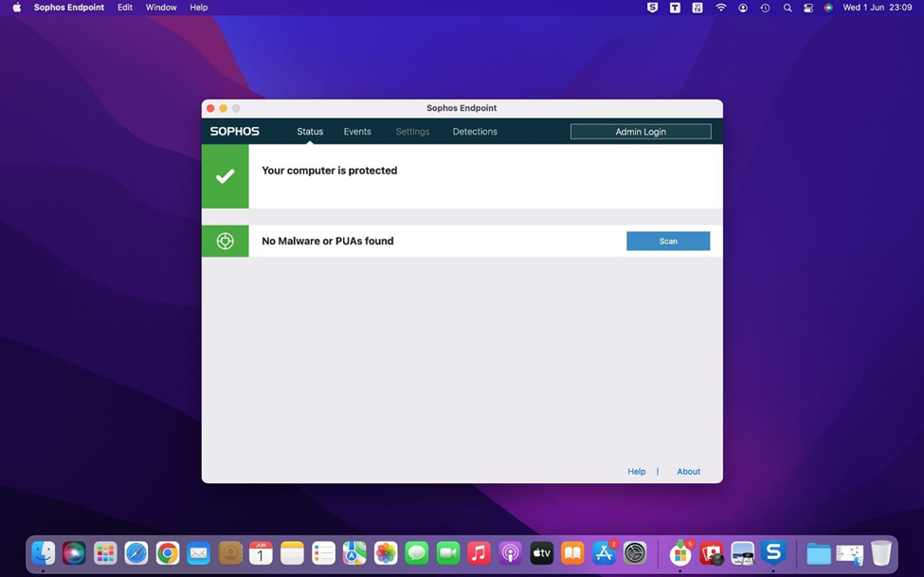Select the greyed Settings tab
The width and height of the screenshot is (924, 577).
click(412, 132)
